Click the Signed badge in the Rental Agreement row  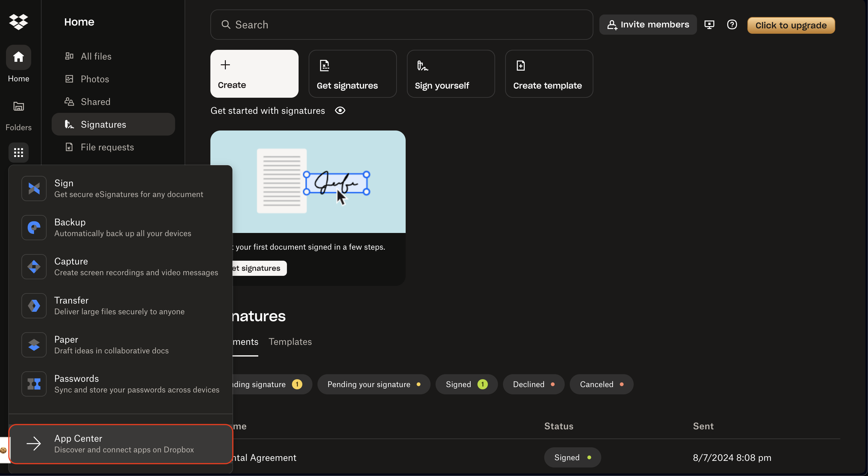(573, 457)
